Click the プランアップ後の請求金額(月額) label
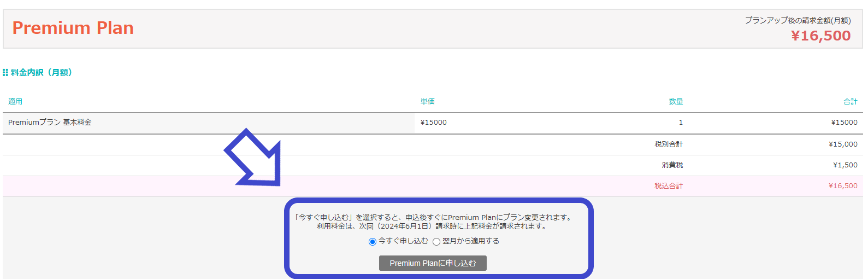 click(x=798, y=20)
